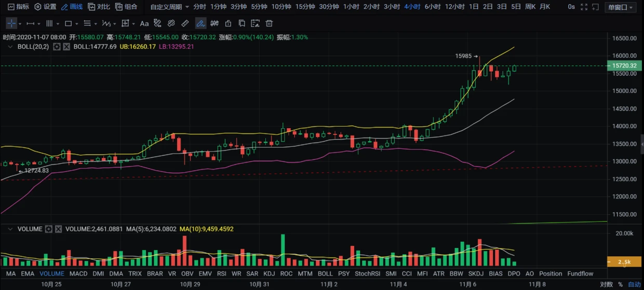
Task: Select the crosshair cursor tool
Action: tap(11, 23)
